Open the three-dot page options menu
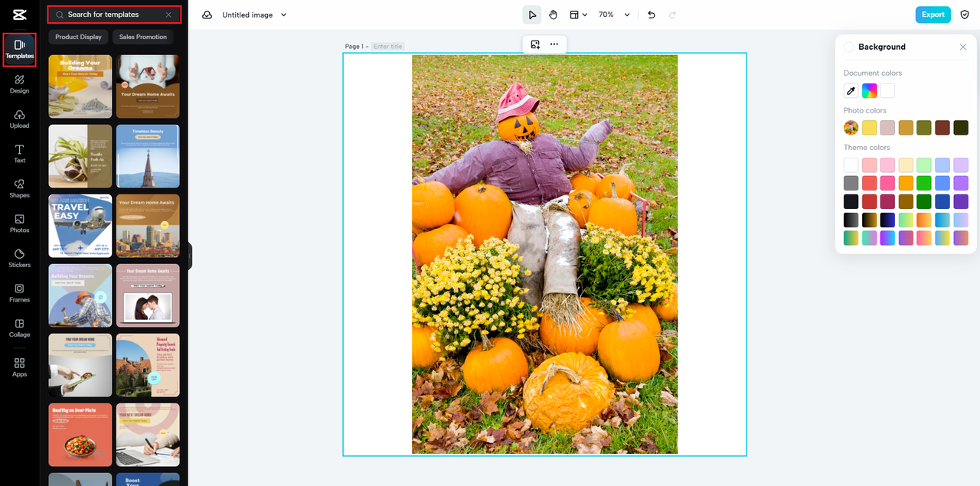Viewport: 980px width, 486px height. 554,44
